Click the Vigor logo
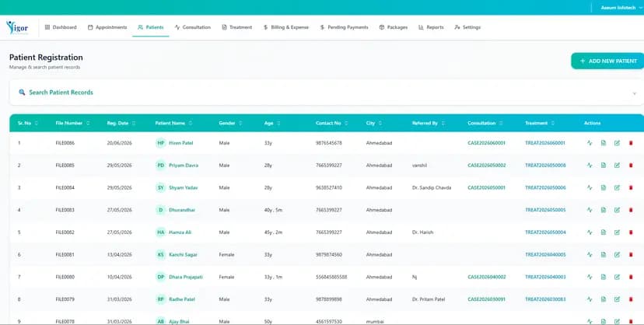 tap(17, 27)
